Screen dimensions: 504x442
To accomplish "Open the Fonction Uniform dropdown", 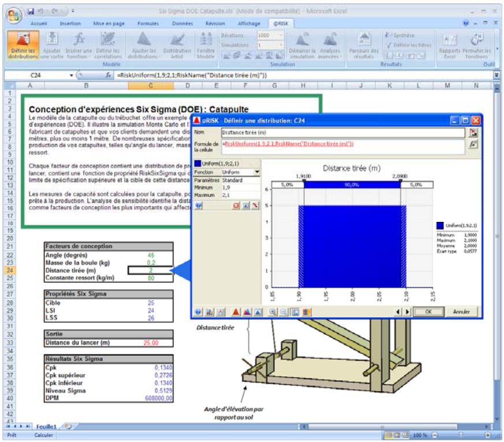I will [x=257, y=172].
